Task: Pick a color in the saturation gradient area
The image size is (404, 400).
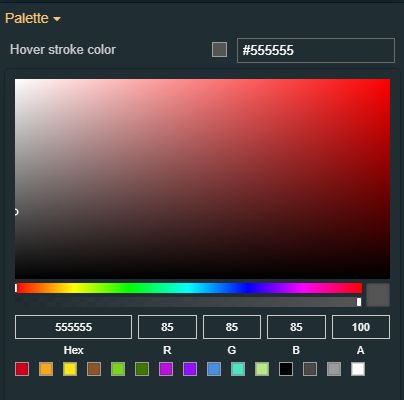Action: [202, 179]
